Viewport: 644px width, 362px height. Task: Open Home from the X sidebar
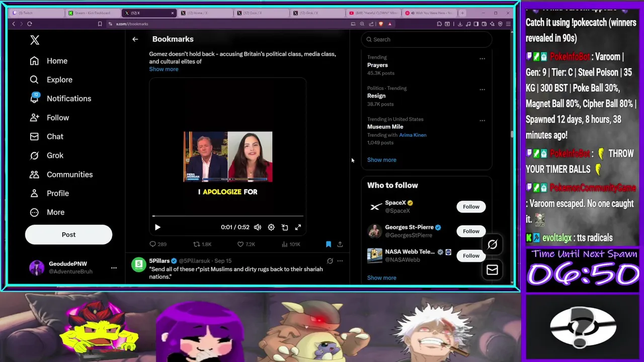tap(48, 61)
